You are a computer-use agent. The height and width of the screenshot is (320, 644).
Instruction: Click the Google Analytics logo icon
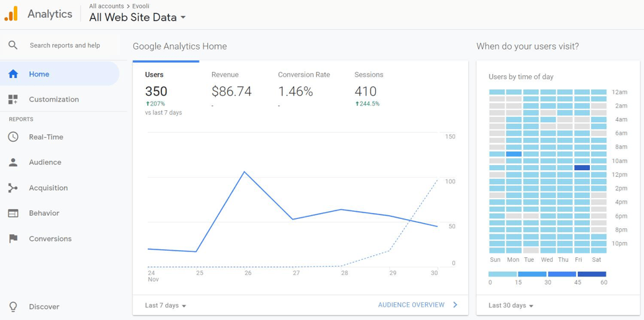(x=11, y=14)
